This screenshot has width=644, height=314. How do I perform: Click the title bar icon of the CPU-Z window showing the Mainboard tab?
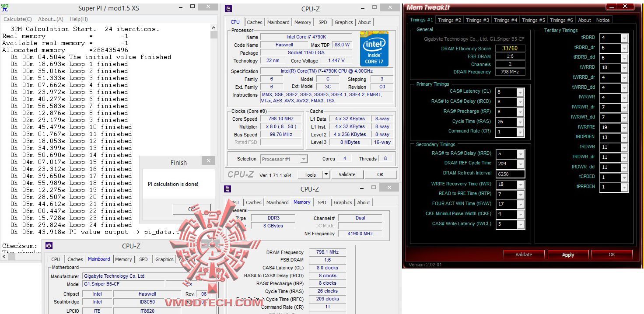[49, 246]
